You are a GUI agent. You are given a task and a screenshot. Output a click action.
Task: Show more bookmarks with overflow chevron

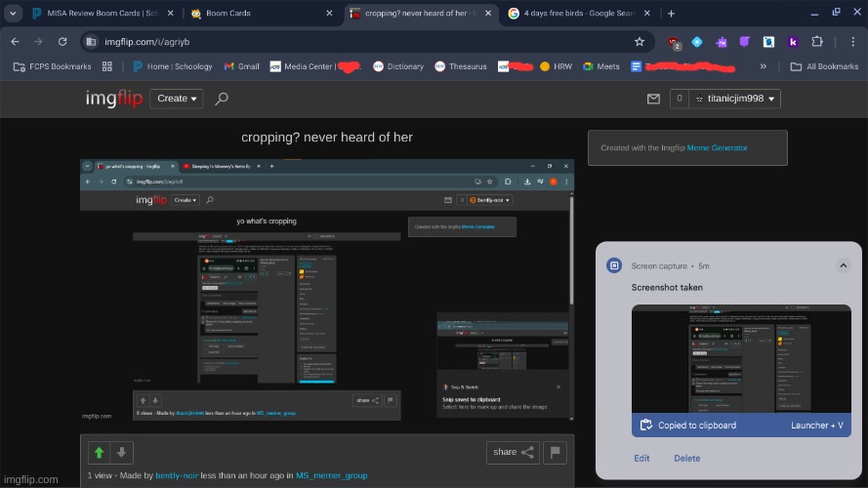coord(763,66)
